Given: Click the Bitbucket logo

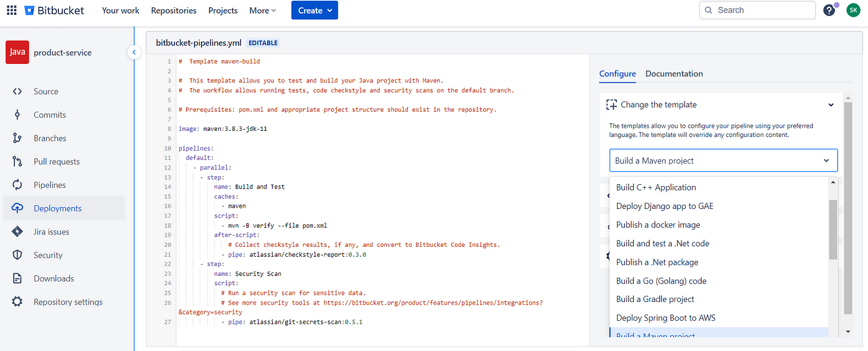Looking at the screenshot, I should [55, 11].
